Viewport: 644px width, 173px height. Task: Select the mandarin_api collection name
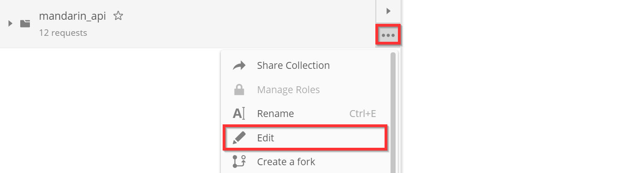(72, 16)
